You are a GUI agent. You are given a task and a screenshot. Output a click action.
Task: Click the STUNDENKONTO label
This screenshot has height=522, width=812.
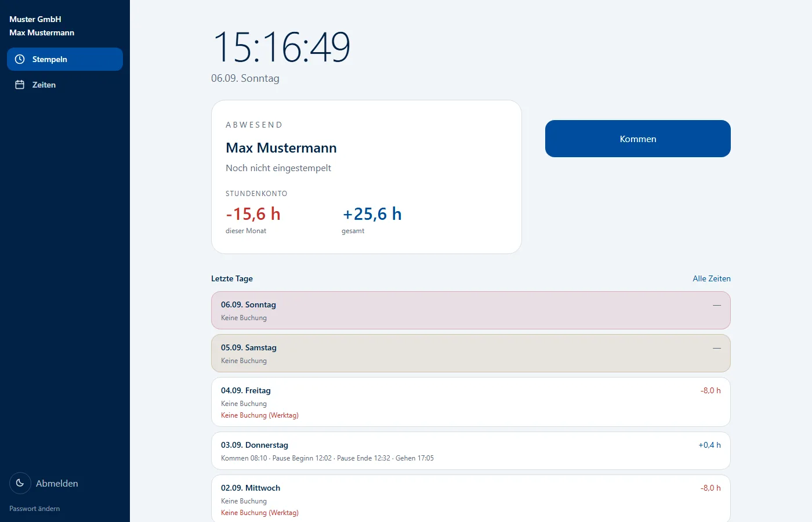coord(256,194)
